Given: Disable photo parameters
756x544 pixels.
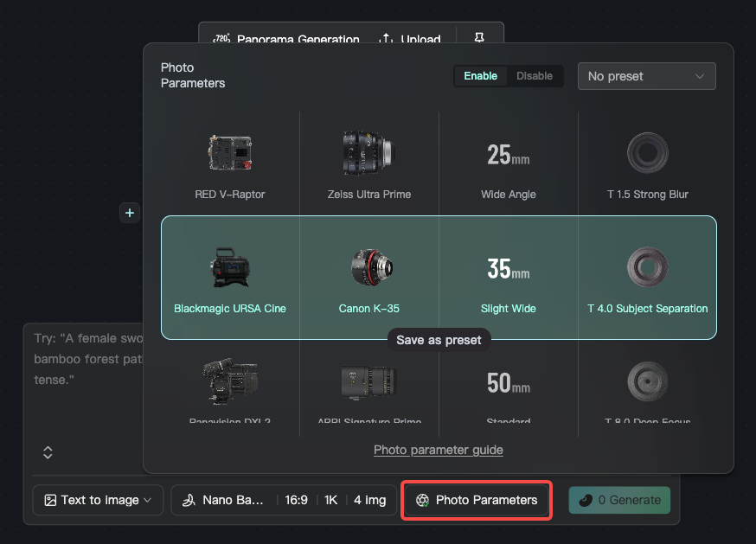Looking at the screenshot, I should (x=535, y=76).
